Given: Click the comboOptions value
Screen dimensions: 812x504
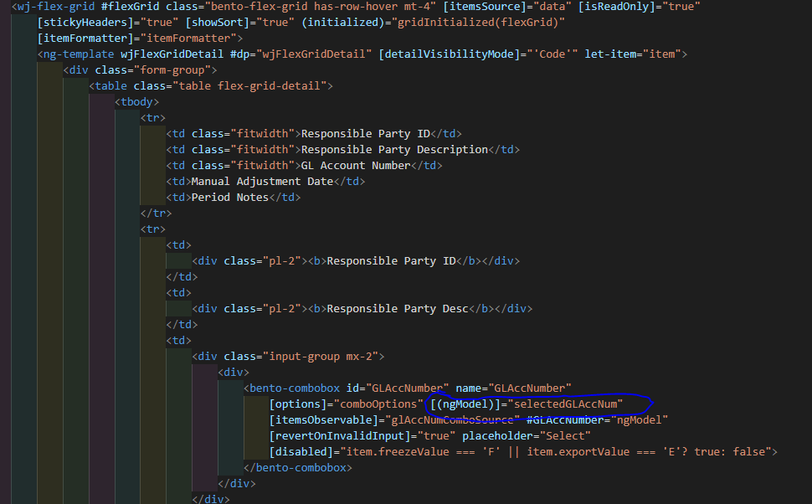Looking at the screenshot, I should click(x=378, y=404).
